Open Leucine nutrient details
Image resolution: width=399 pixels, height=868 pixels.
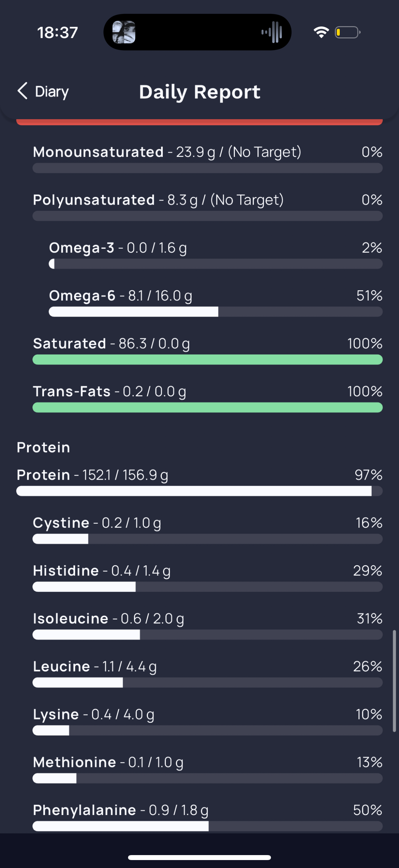[x=207, y=673]
